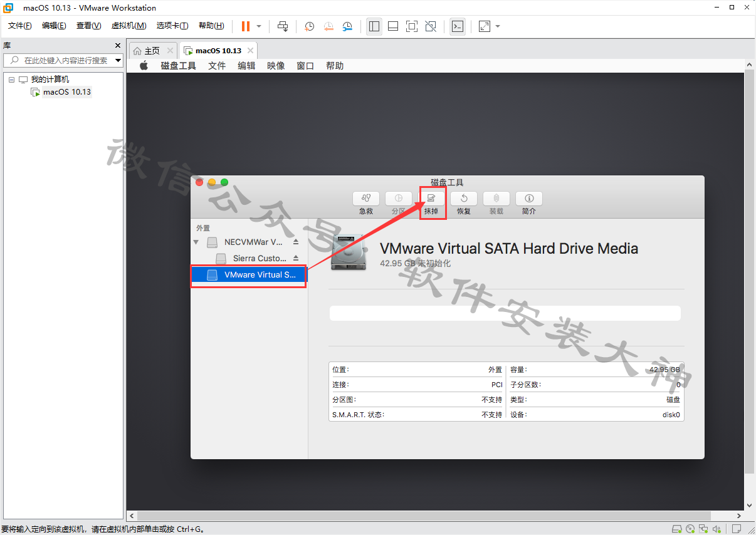Toggle the library sidebar view icon
Viewport: 756px width, 535px height.
click(374, 26)
